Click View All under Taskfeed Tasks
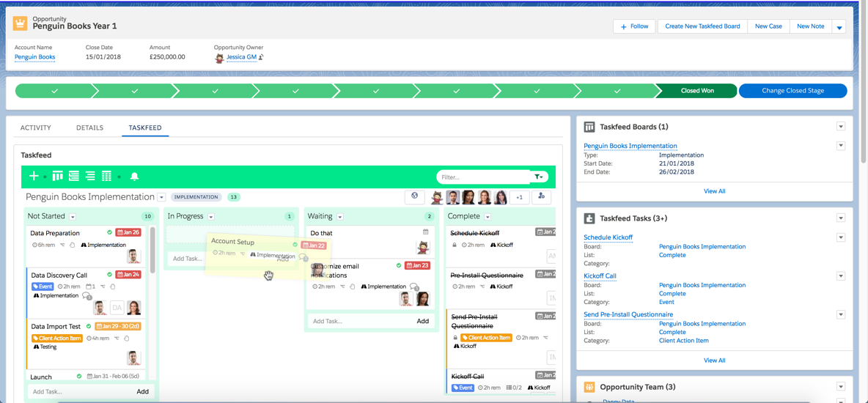 [714, 360]
